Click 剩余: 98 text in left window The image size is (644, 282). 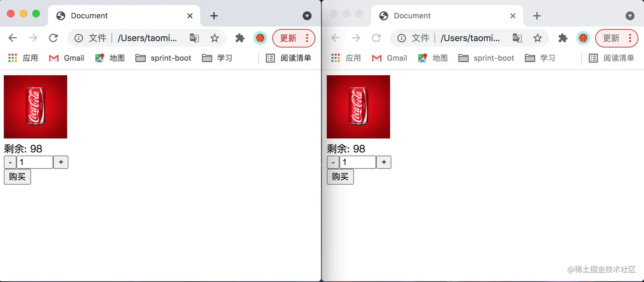point(23,148)
